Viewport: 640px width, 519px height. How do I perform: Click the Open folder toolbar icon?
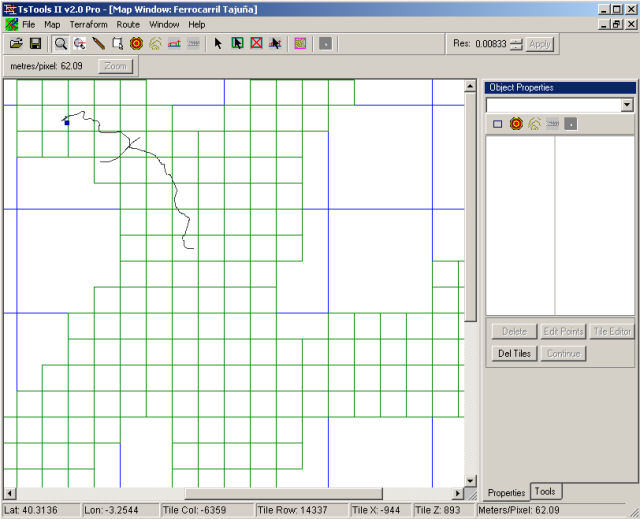(16, 44)
